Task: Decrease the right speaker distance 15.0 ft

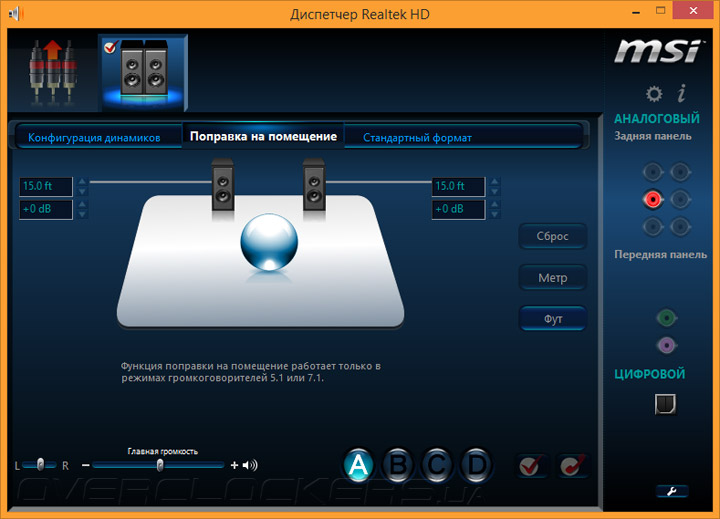Action: pyautogui.click(x=495, y=191)
